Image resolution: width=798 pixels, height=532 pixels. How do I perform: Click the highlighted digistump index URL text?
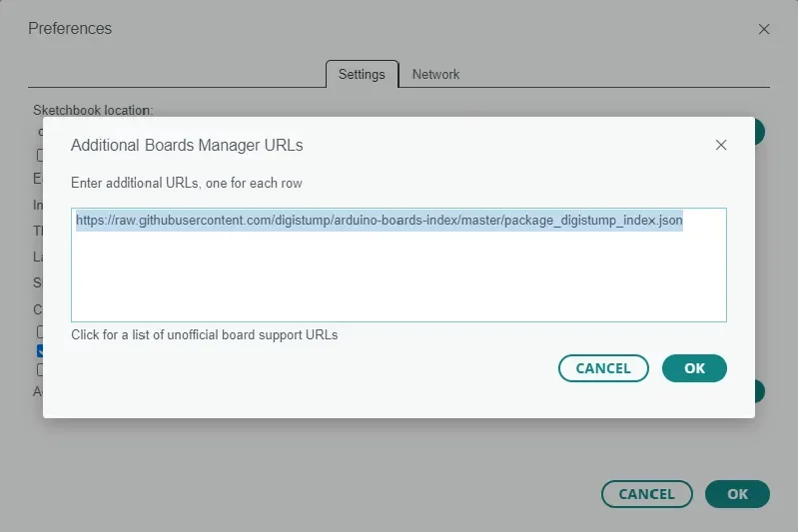point(380,221)
